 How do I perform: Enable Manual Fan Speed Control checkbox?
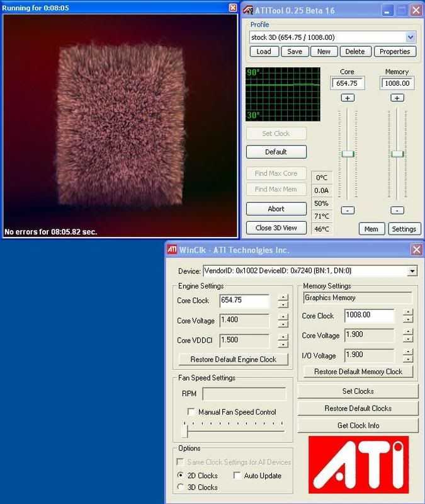191,412
